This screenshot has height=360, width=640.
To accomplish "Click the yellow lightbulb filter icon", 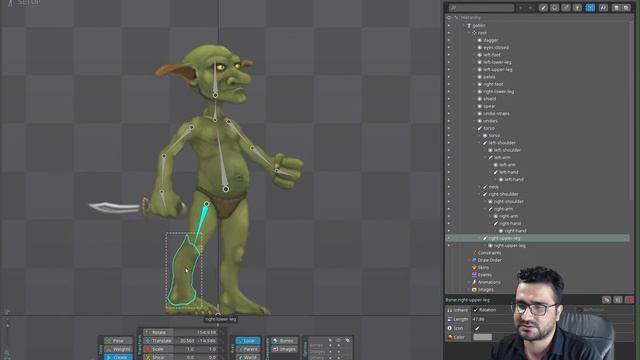I will click(x=577, y=8).
